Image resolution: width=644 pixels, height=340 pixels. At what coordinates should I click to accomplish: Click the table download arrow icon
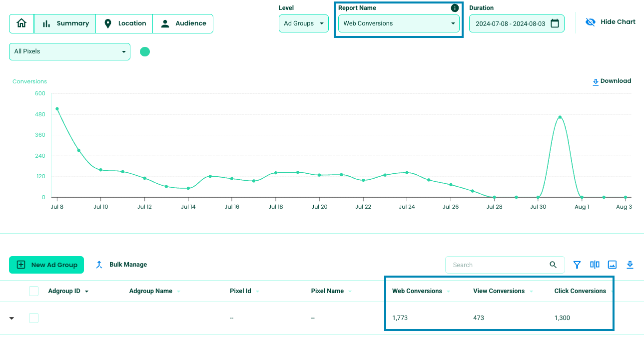point(630,265)
